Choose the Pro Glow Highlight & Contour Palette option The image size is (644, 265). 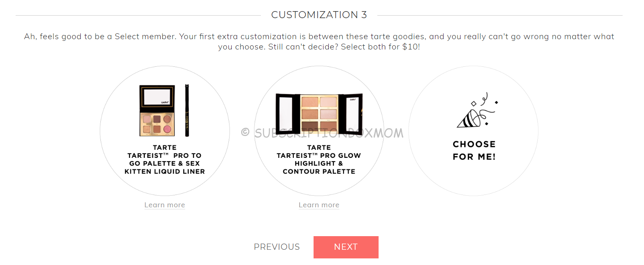click(x=319, y=131)
